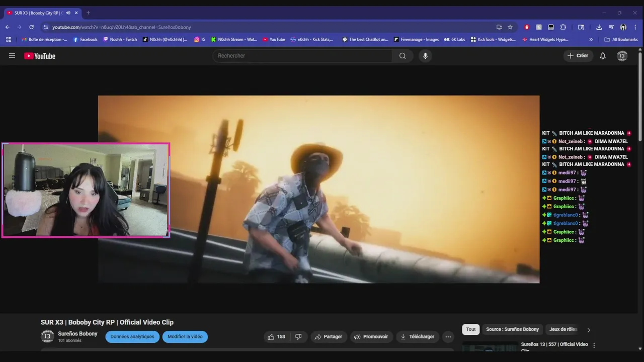The image size is (644, 362).
Task: Open browser downloads icon
Action: 599,27
